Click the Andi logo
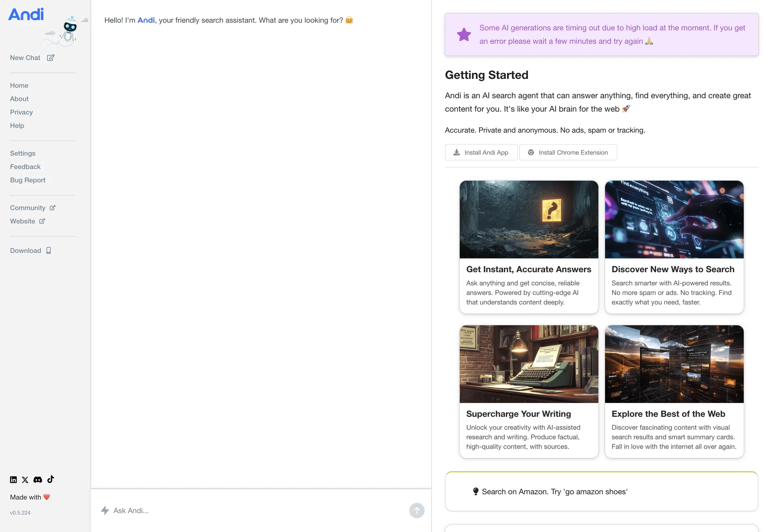 pos(26,14)
